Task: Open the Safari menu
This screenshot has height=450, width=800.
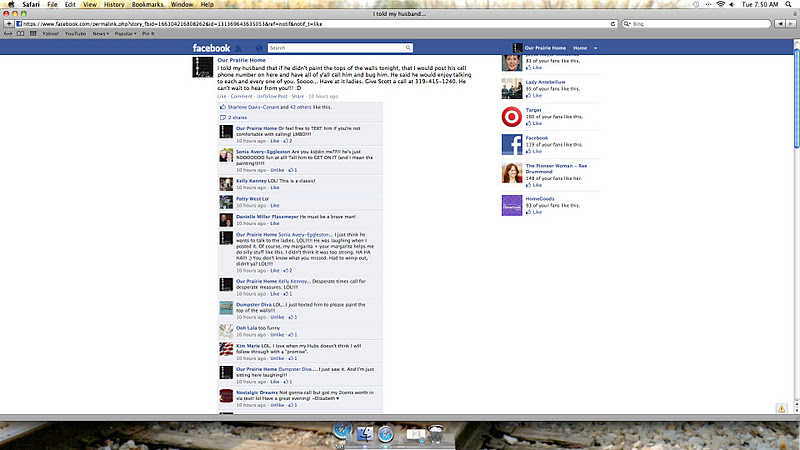Action: pos(31,4)
